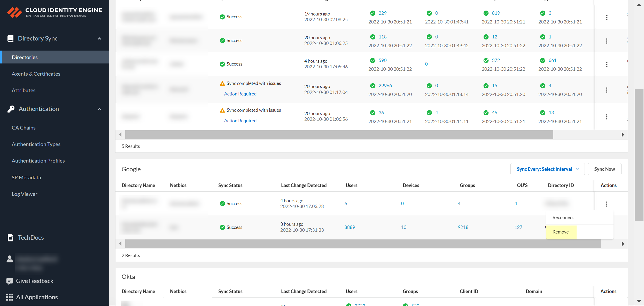Click the Give Feedback chat icon

click(10, 281)
